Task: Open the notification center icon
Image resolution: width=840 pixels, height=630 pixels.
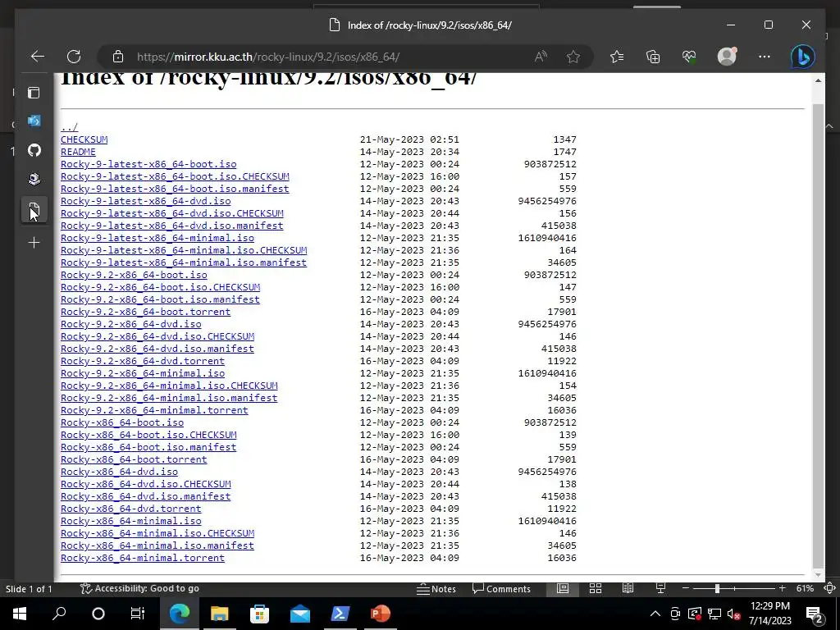Action: (815, 614)
